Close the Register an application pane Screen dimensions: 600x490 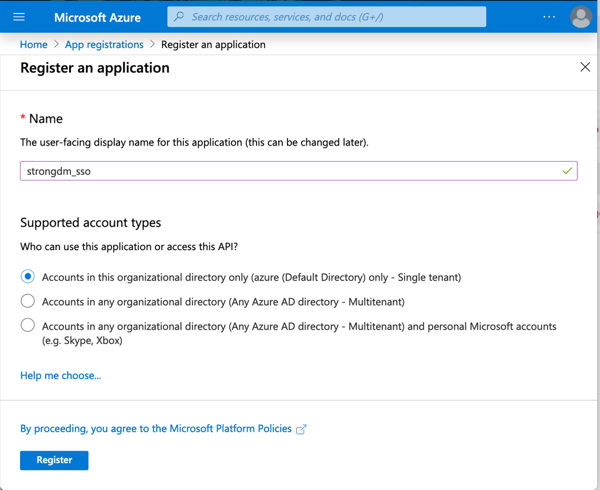585,67
